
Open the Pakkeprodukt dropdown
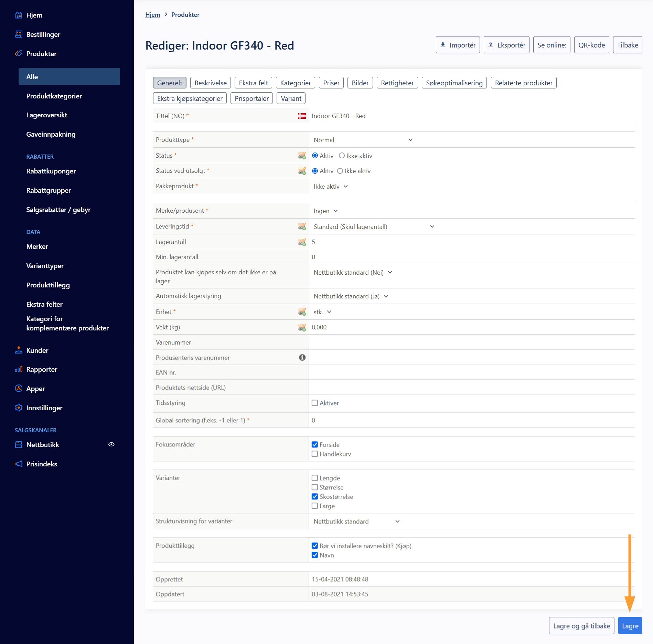[331, 187]
